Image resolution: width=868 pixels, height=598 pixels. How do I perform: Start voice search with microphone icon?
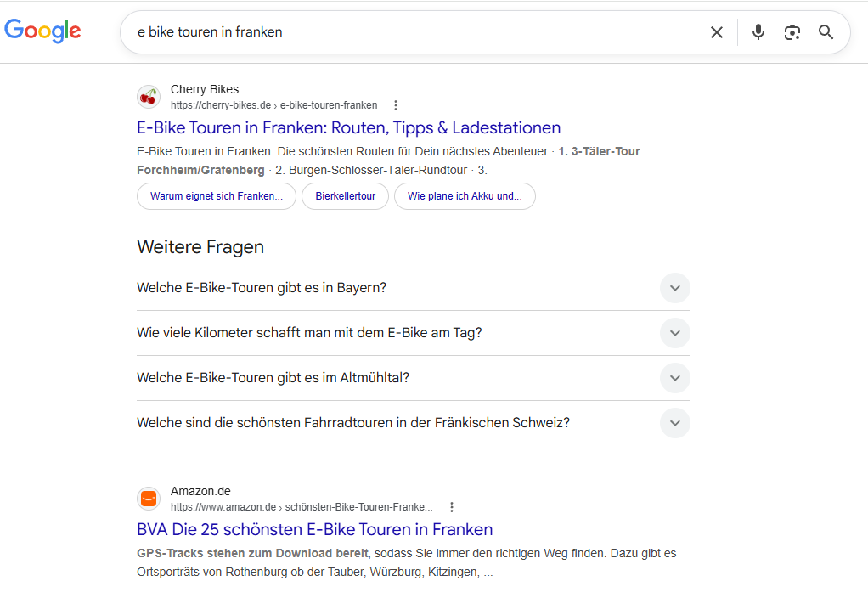coord(758,32)
